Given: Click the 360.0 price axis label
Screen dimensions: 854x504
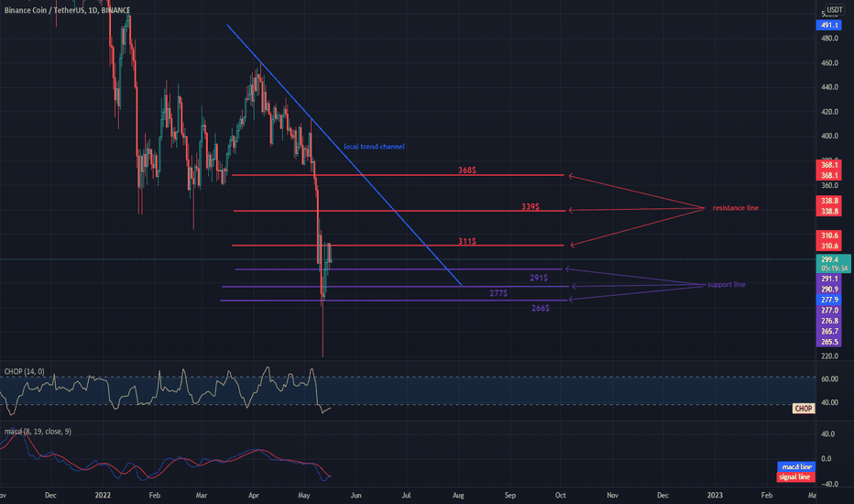Looking at the screenshot, I should (x=829, y=186).
